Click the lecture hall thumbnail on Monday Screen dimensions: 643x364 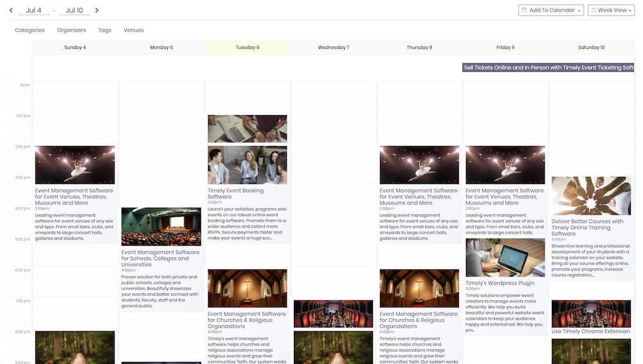pyautogui.click(x=161, y=226)
